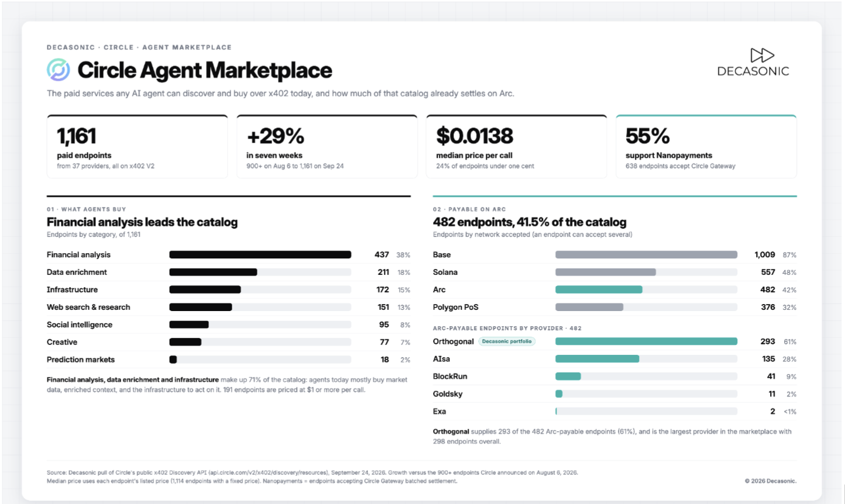Select the "Prediction markets" row label

(81, 360)
